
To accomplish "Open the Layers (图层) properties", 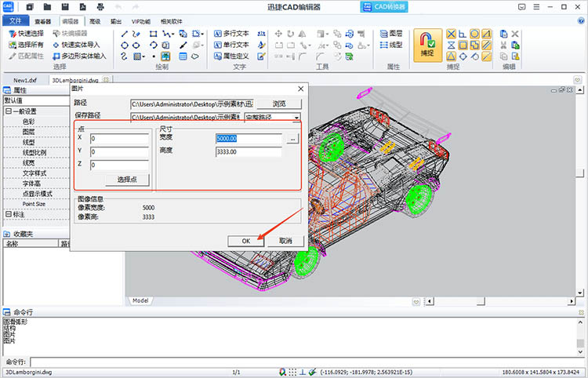I will 391,34.
